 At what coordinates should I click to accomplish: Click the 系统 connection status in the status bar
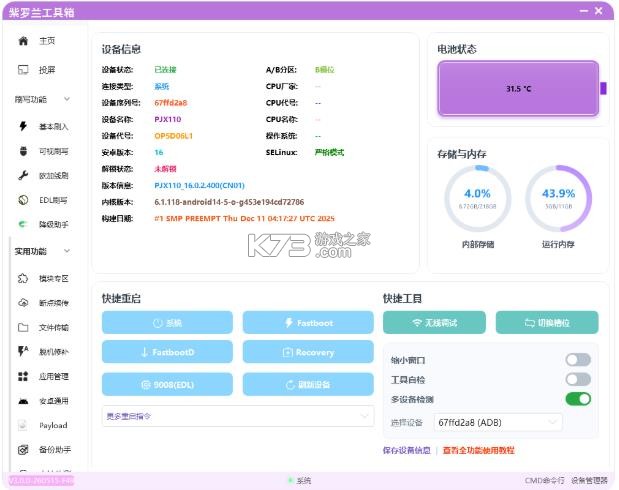point(300,481)
